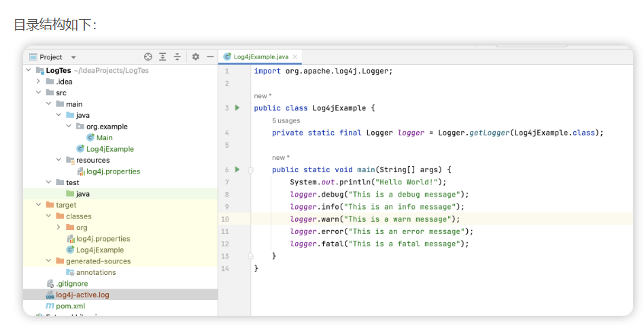The height and width of the screenshot is (328, 644).
Task: Click the test folder icon
Action: [60, 182]
